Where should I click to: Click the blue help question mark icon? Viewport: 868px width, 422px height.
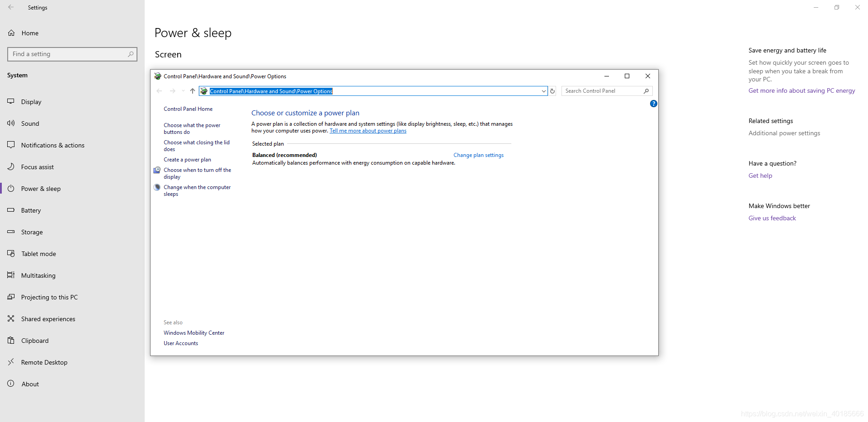653,104
